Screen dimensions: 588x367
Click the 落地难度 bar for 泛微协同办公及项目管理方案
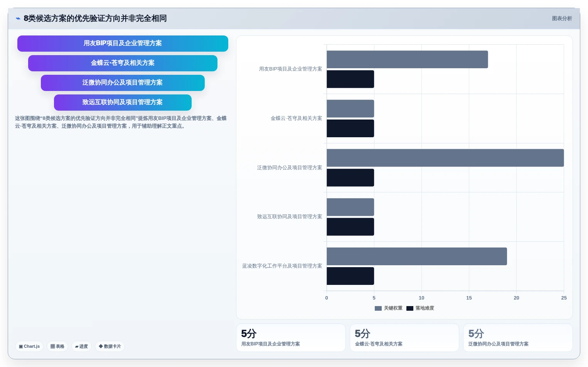tap(350, 178)
